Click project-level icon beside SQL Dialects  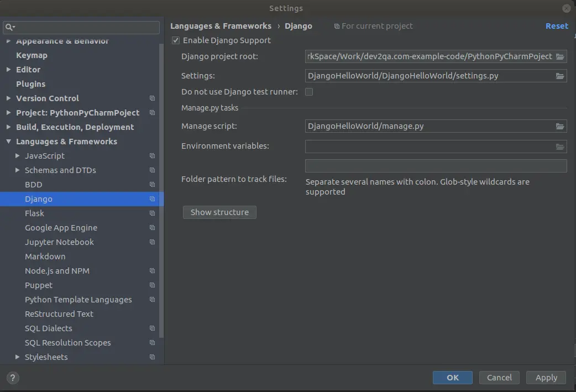[152, 328]
